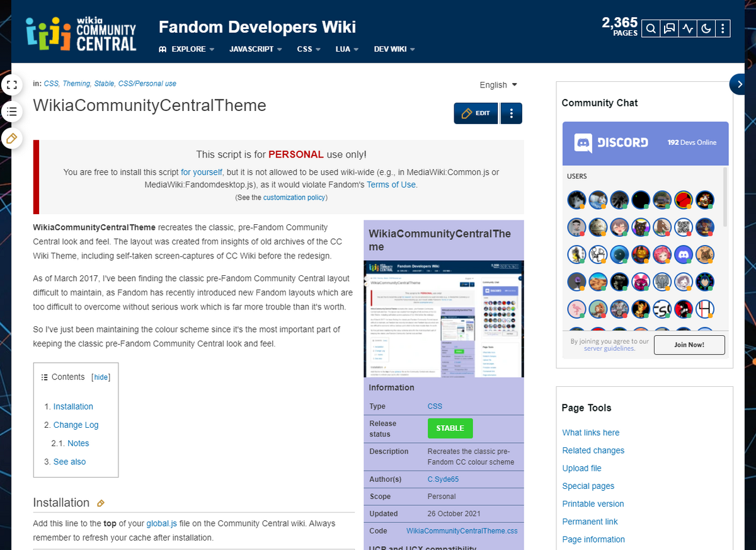Select the pencil edit icon on the left rail
The image size is (756, 550).
[x=11, y=138]
